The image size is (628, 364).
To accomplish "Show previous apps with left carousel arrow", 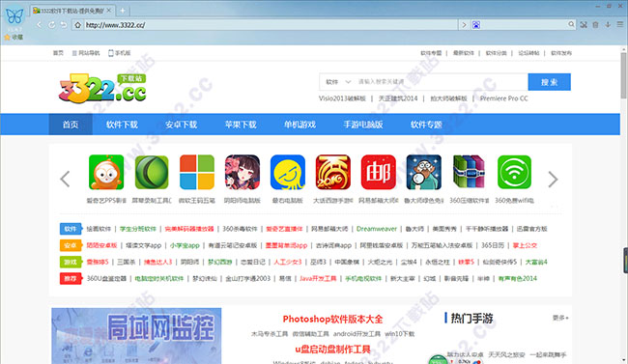I will 65,179.
